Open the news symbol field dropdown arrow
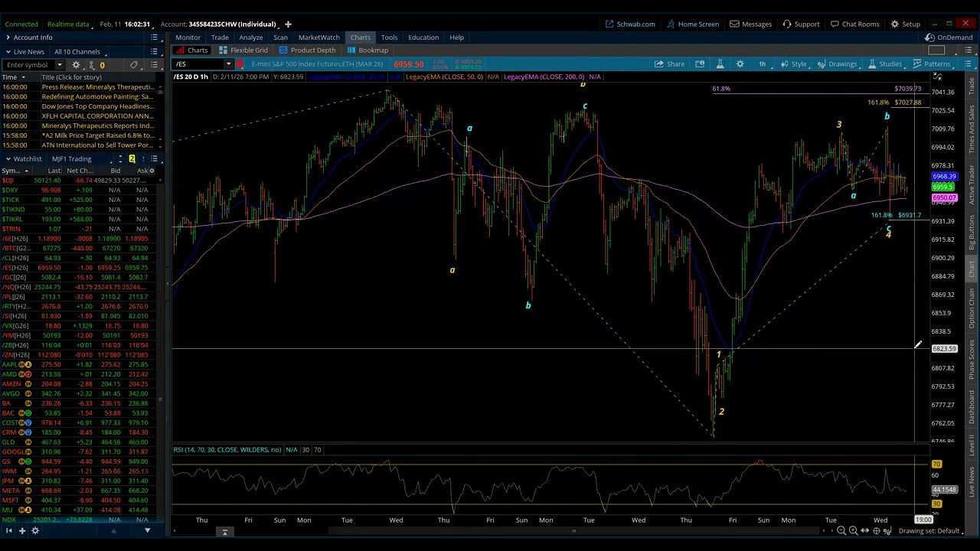 58,65
